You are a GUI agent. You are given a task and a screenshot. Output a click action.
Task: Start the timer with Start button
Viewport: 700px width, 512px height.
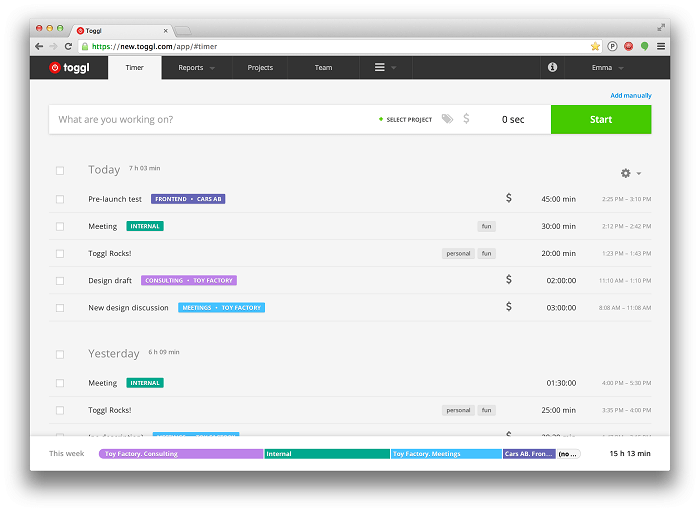tap(601, 119)
